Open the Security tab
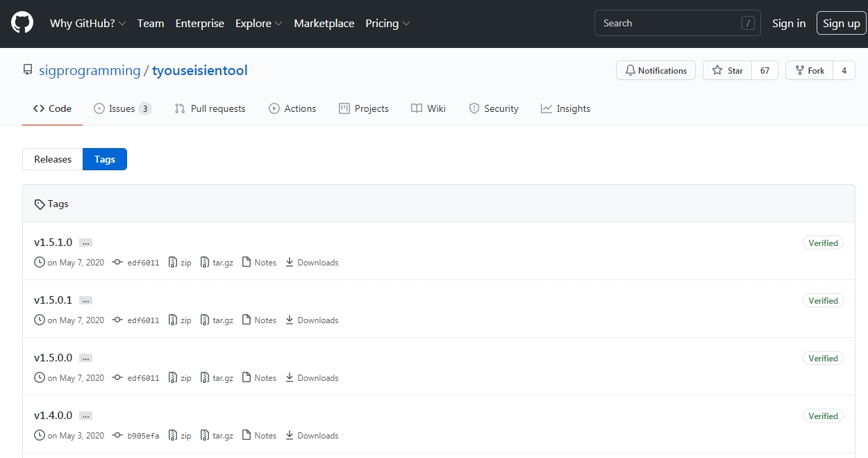Image resolution: width=868 pixels, height=458 pixels. tap(494, 108)
